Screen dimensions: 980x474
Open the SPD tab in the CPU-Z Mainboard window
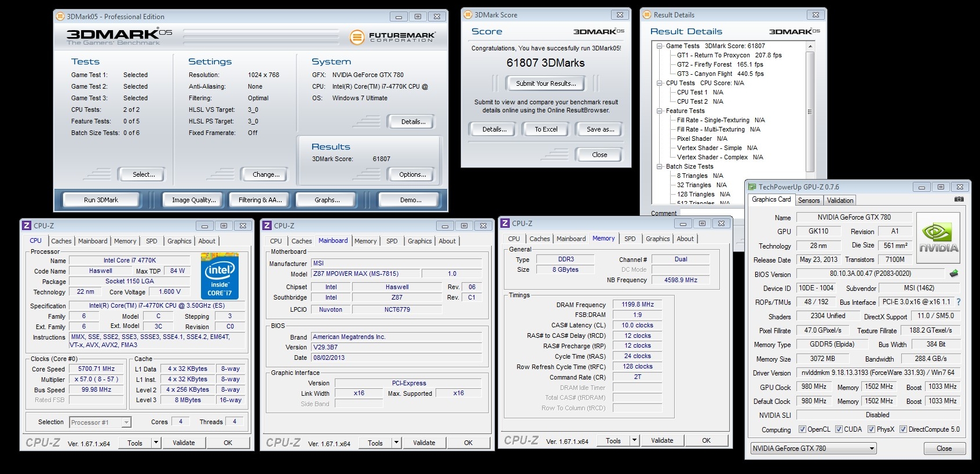392,241
